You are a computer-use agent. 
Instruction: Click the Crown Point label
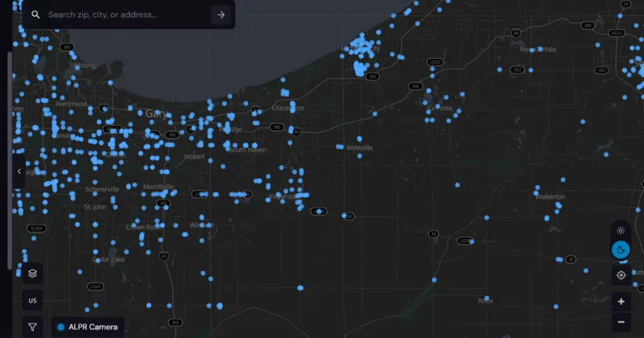[x=143, y=227]
